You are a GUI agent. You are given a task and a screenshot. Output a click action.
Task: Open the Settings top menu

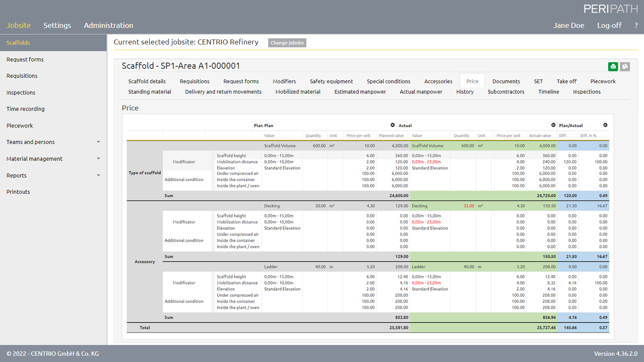point(57,25)
